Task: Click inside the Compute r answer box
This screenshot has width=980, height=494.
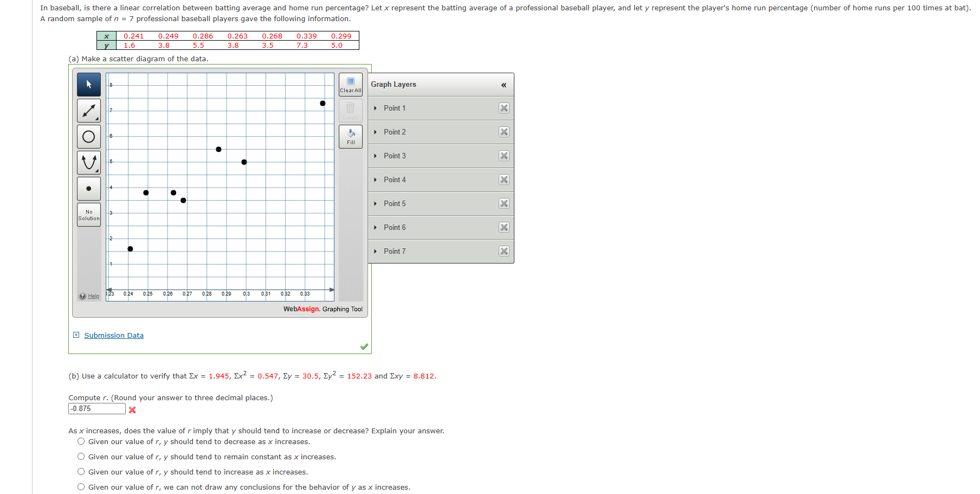Action: 96,408
